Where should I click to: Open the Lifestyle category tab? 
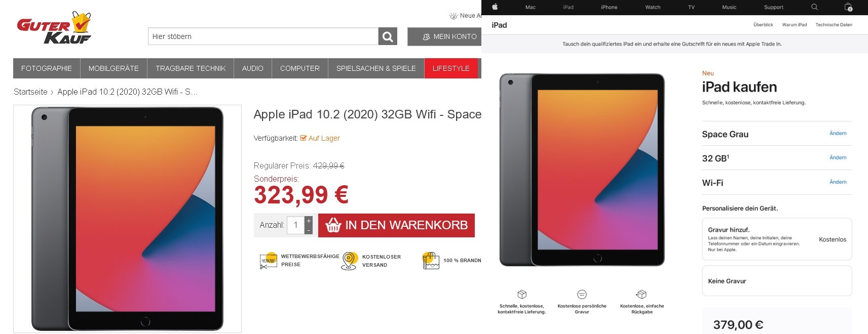451,68
